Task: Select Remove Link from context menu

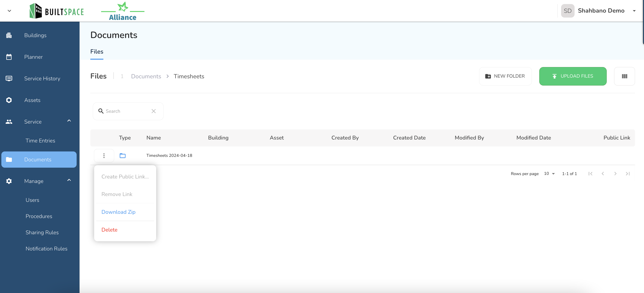Action: tap(125, 194)
